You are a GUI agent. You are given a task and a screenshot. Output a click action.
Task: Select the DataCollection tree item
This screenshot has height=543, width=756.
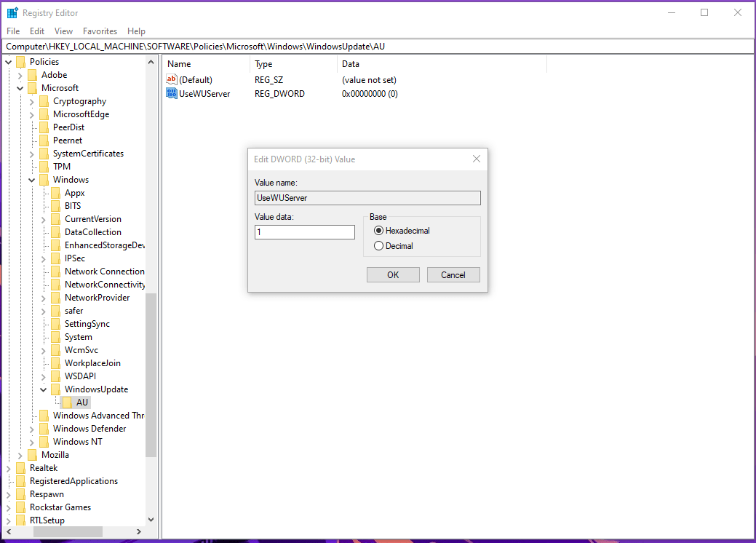click(x=93, y=232)
